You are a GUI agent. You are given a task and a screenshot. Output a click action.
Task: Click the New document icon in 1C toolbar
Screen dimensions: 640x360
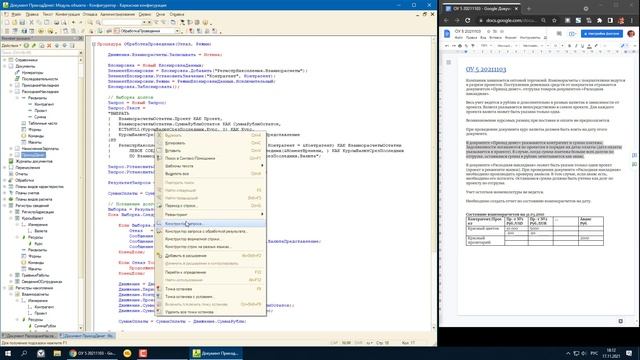(x=7, y=22)
